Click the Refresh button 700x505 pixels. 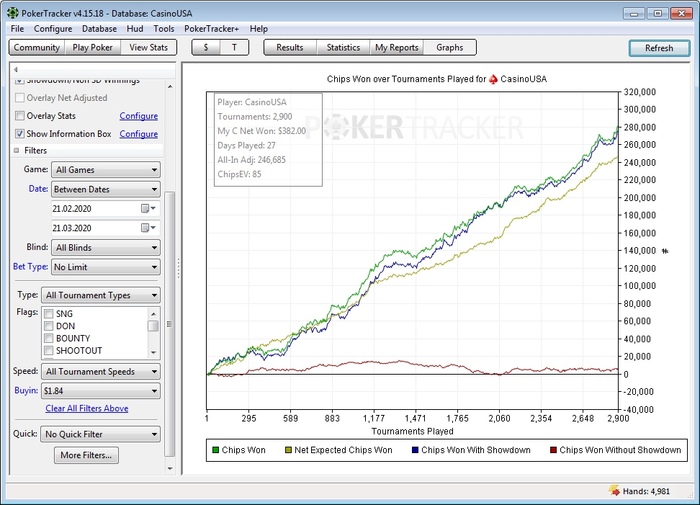(659, 48)
